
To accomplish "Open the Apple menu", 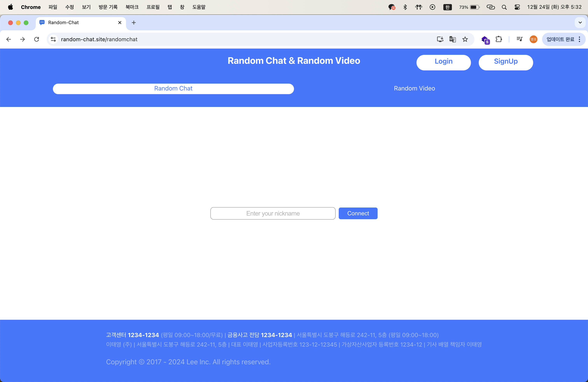I will tap(10, 7).
